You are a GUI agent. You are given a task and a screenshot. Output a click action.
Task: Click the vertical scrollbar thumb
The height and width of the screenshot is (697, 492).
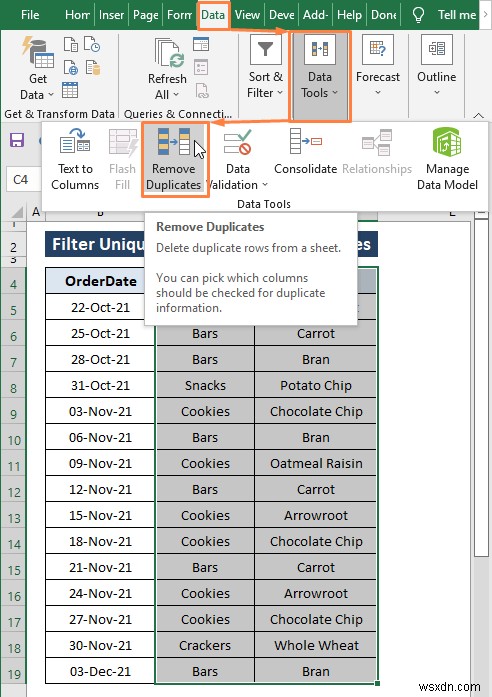(481, 387)
